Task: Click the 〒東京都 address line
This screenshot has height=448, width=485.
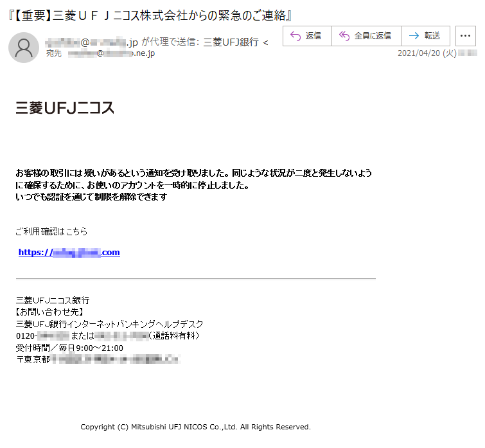Action: 98,359
